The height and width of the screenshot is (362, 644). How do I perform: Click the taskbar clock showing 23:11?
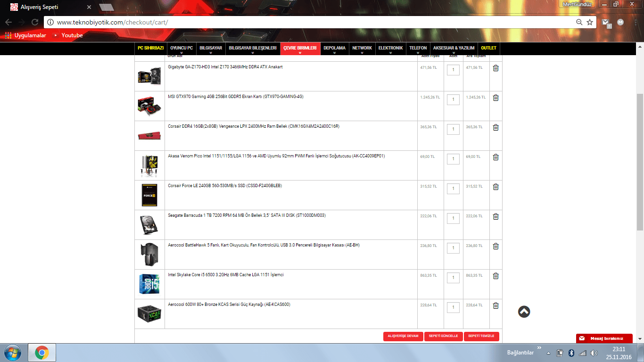click(x=619, y=353)
